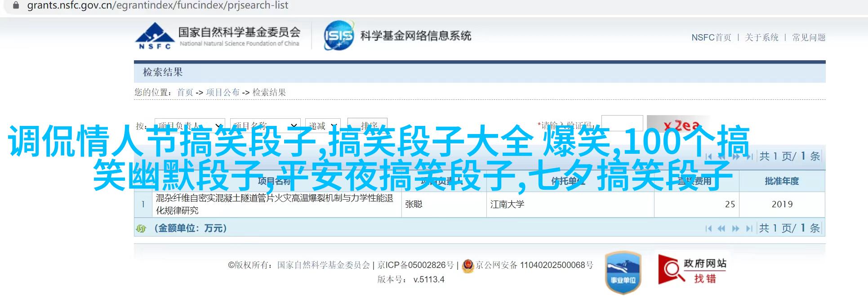Open the NSFC首页 link in header
Image resolution: width=868 pixels, height=308 pixels.
point(711,38)
